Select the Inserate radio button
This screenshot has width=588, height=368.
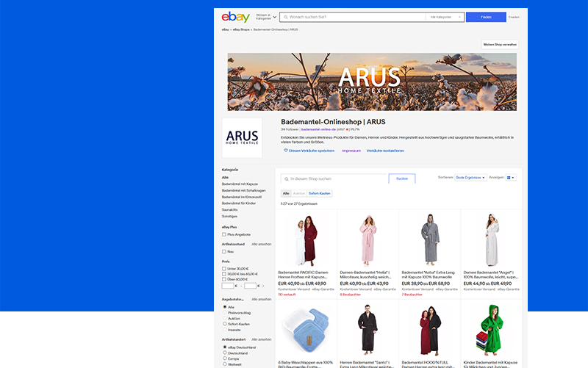click(x=225, y=330)
